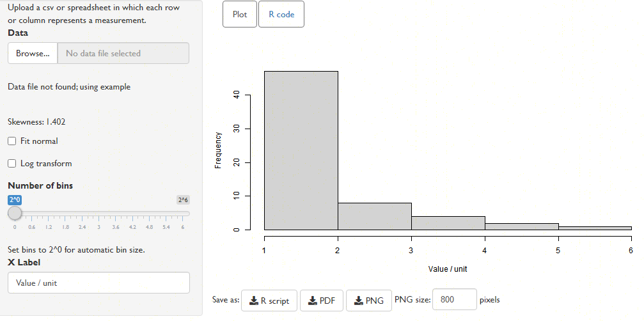Click the R script download icon
This screenshot has width=644, height=321.
[x=254, y=301]
